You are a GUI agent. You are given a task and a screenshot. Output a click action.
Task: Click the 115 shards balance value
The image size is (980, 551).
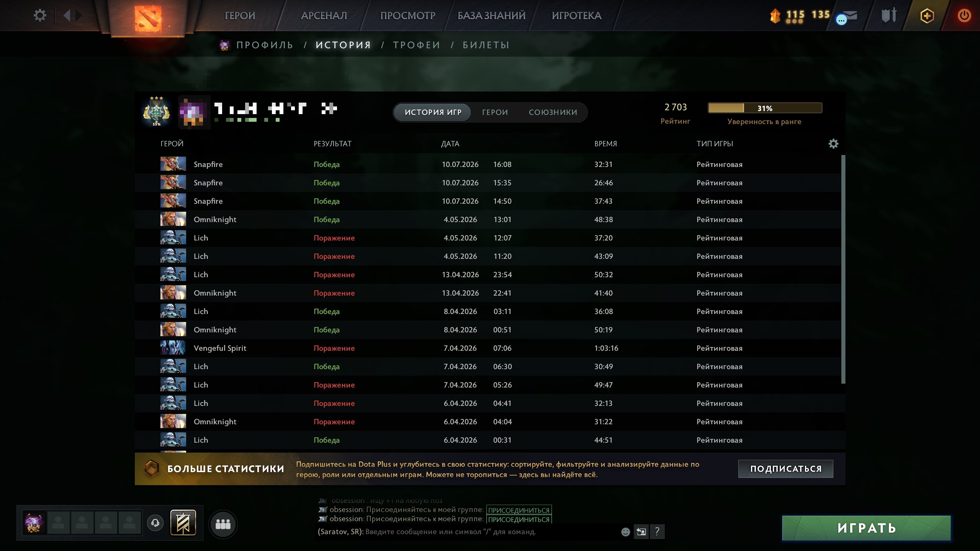[795, 14]
